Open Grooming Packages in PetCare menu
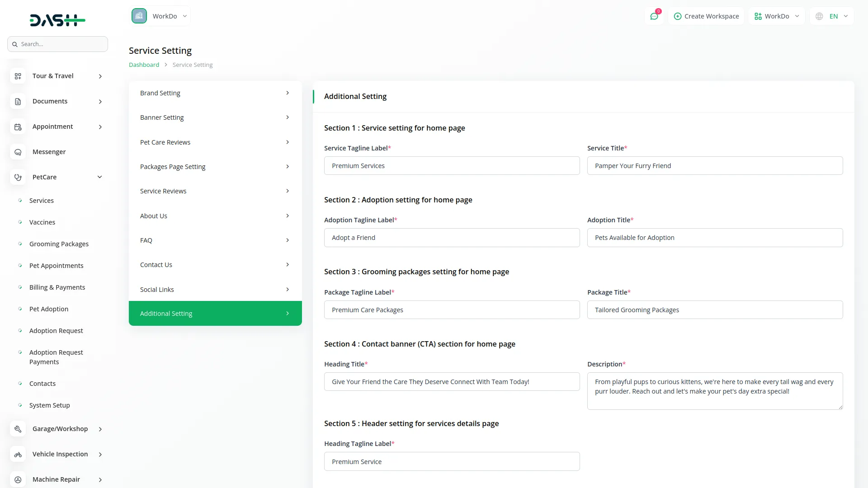 click(x=59, y=244)
